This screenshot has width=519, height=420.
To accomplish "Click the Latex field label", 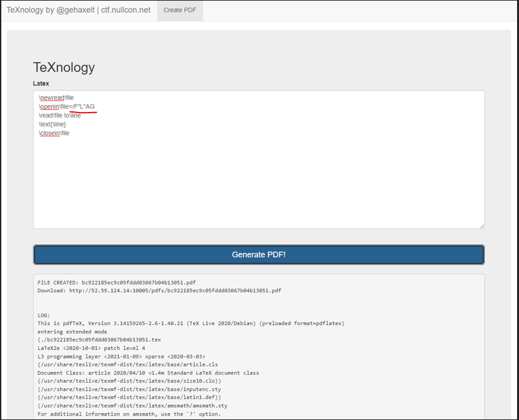I will pos(41,83).
